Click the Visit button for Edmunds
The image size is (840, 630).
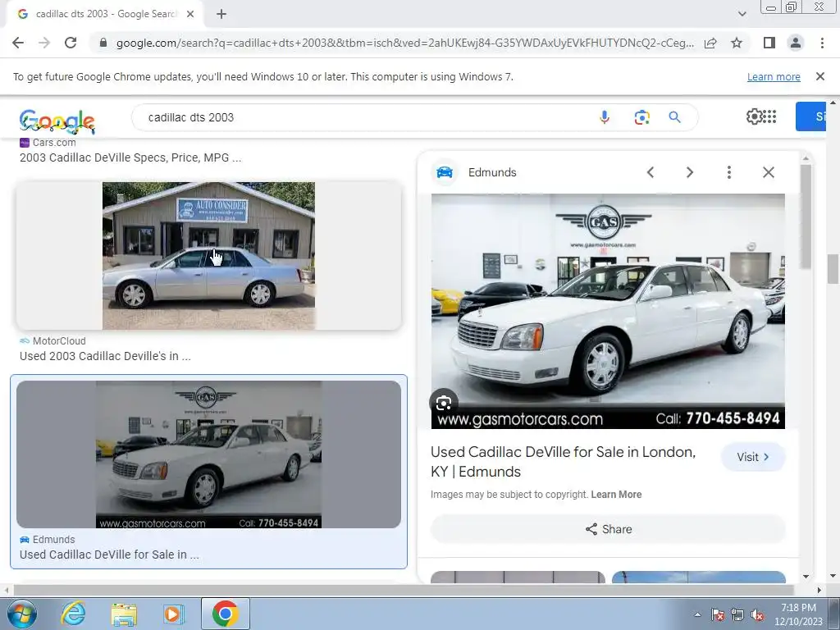click(753, 457)
